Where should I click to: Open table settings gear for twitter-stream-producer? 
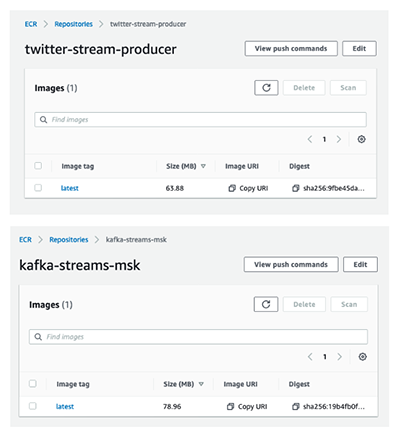point(361,139)
